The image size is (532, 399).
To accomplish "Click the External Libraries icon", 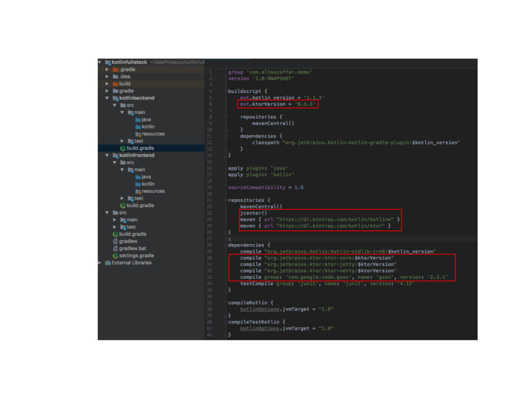I will click(x=108, y=263).
